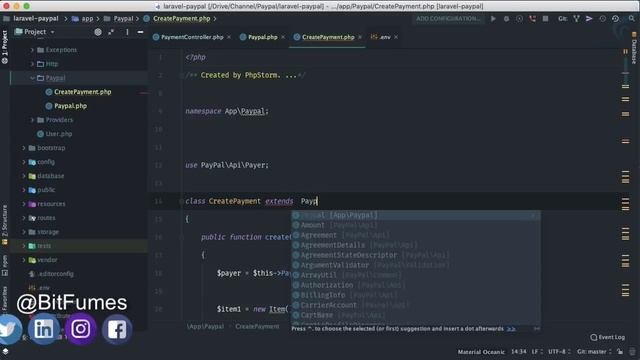The width and height of the screenshot is (640, 360).
Task: Click the Git history clock icon
Action: pyautogui.click(x=602, y=19)
